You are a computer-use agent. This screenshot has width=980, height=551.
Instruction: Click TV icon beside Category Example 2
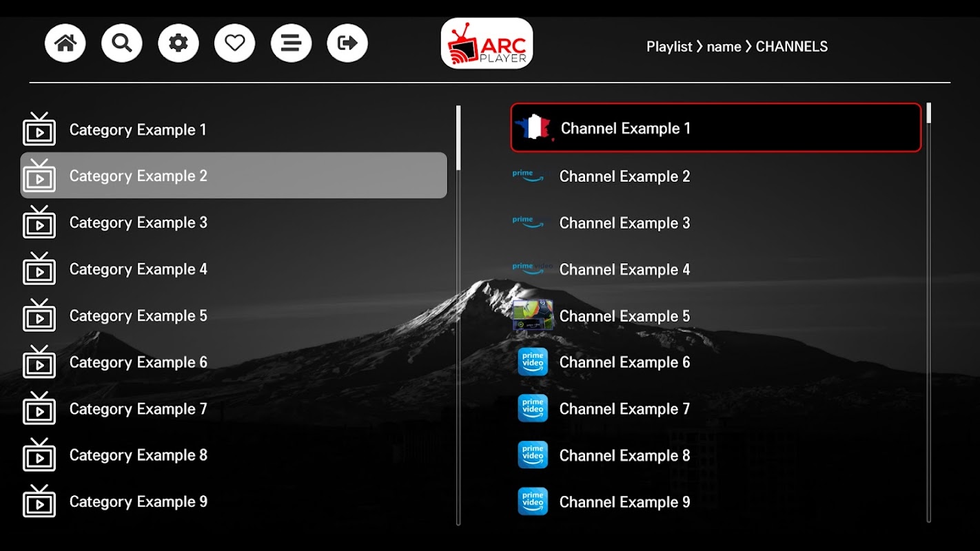click(x=39, y=176)
